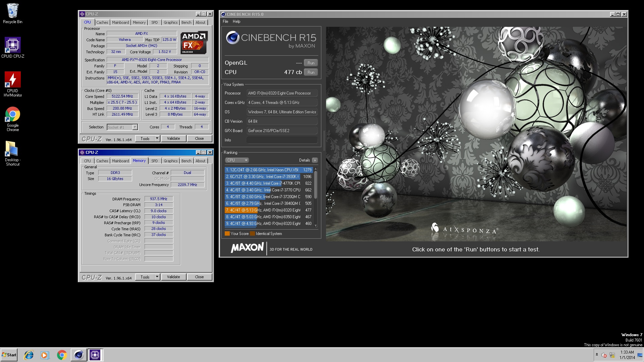Click the Cinebench R15 sphere logo

(x=232, y=38)
